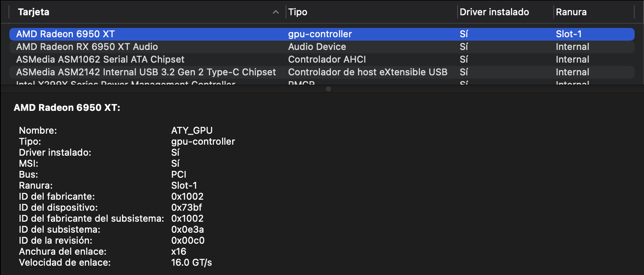
Task: Click the gpu-controller cell in Tipo column
Action: pyautogui.click(x=320, y=34)
